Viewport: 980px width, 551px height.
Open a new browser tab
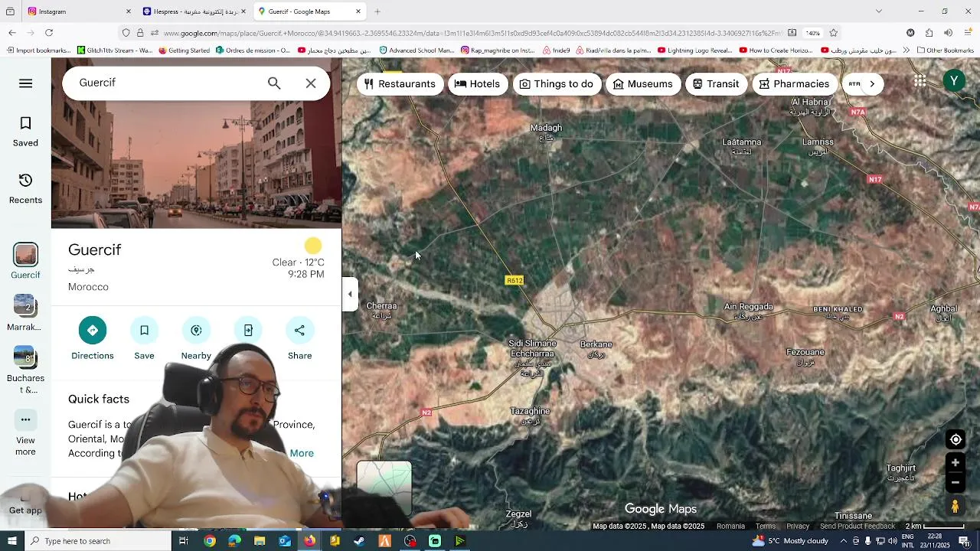pos(377,11)
